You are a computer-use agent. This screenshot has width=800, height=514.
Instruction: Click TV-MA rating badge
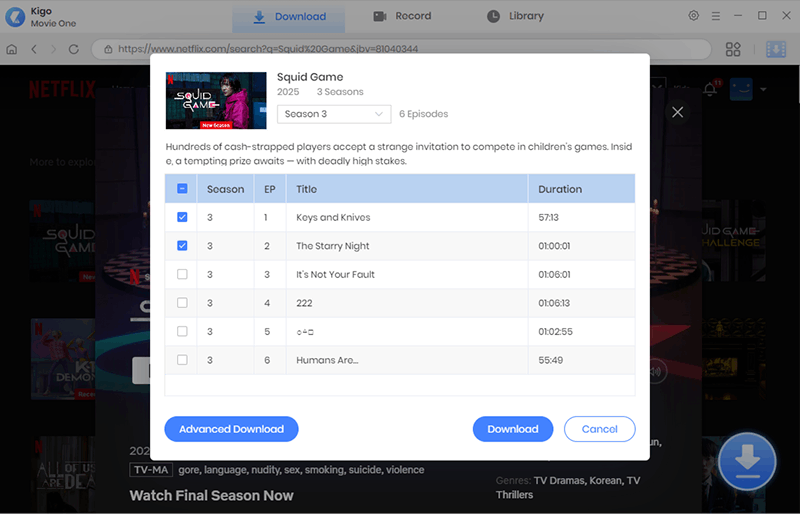click(x=151, y=470)
